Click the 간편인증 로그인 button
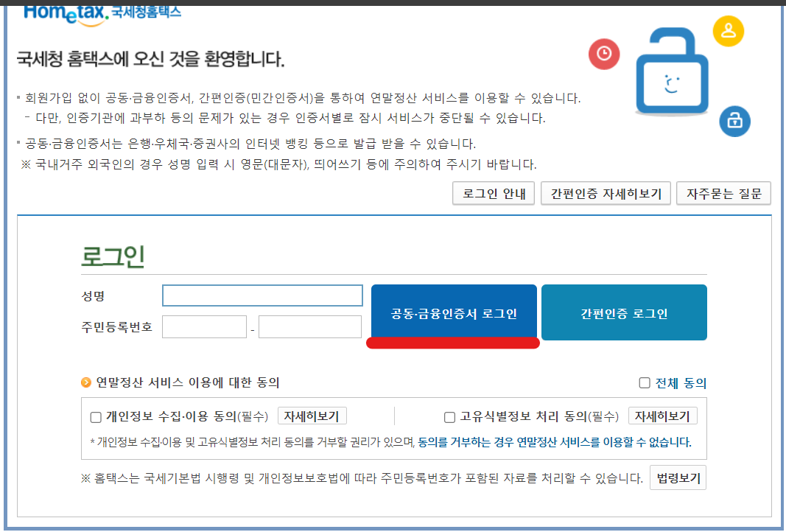 click(624, 312)
